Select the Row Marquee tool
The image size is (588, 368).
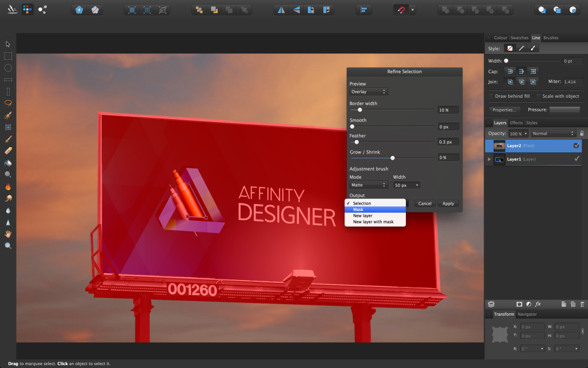pos(8,79)
